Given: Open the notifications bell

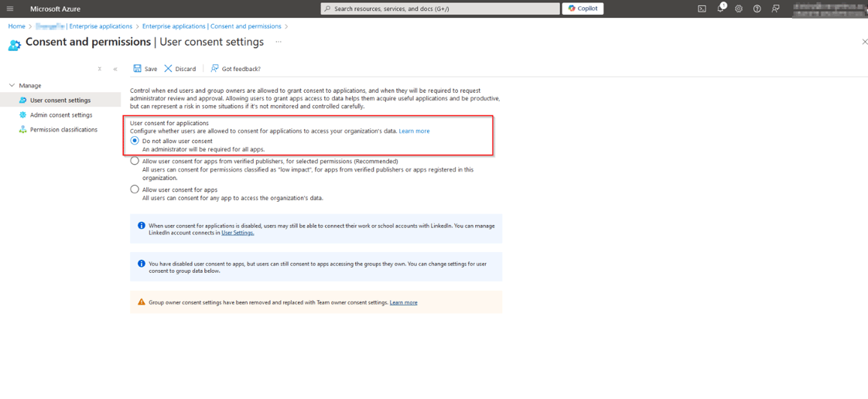Looking at the screenshot, I should (x=721, y=9).
